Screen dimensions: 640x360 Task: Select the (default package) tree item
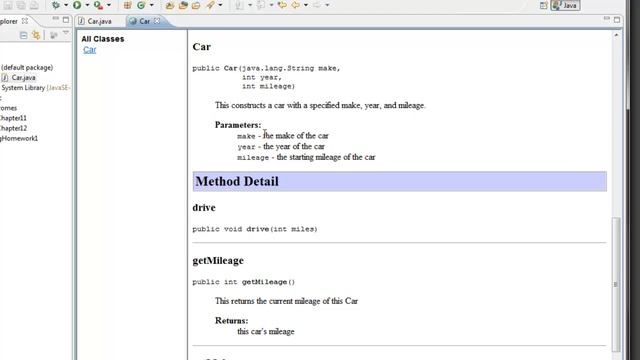27,67
